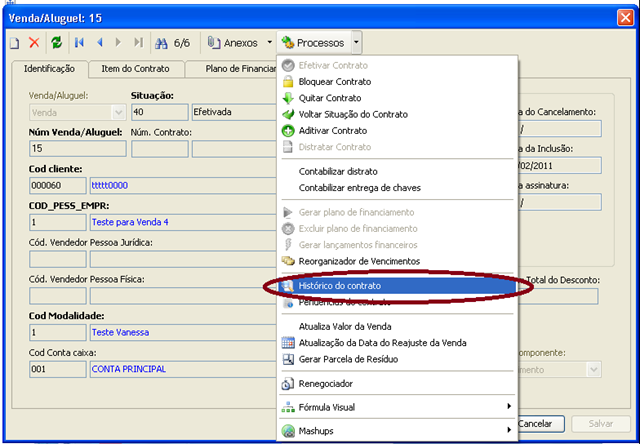Image resolution: width=640 pixels, height=444 pixels.
Task: Click the Gerar Parcela de Resíduo icon
Action: (x=288, y=359)
